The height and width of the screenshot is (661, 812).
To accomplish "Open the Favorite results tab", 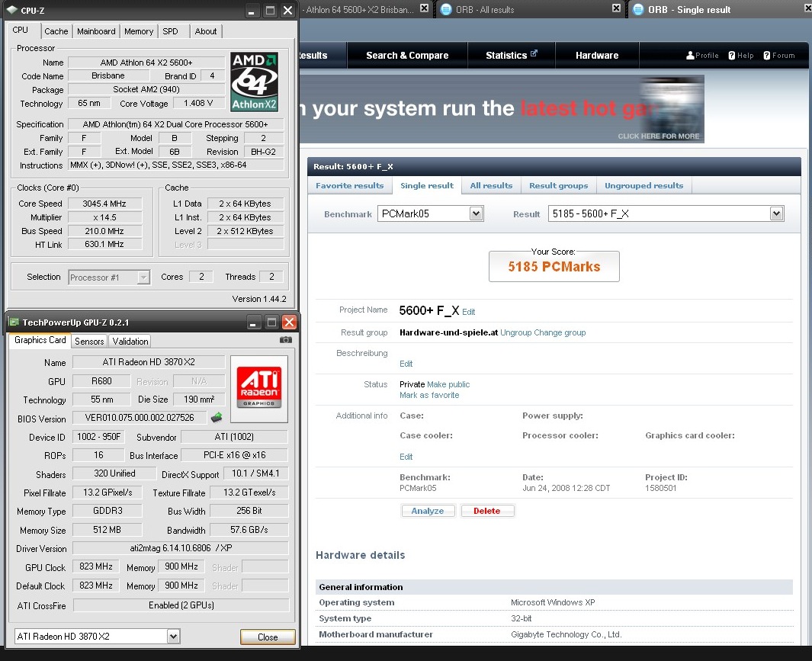I will tap(349, 185).
